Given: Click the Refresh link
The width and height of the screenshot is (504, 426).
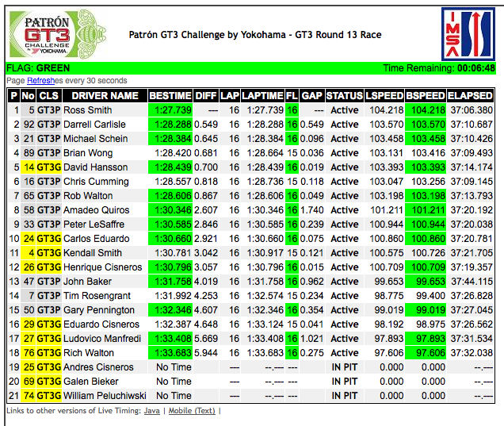Looking at the screenshot, I should 41,81.
